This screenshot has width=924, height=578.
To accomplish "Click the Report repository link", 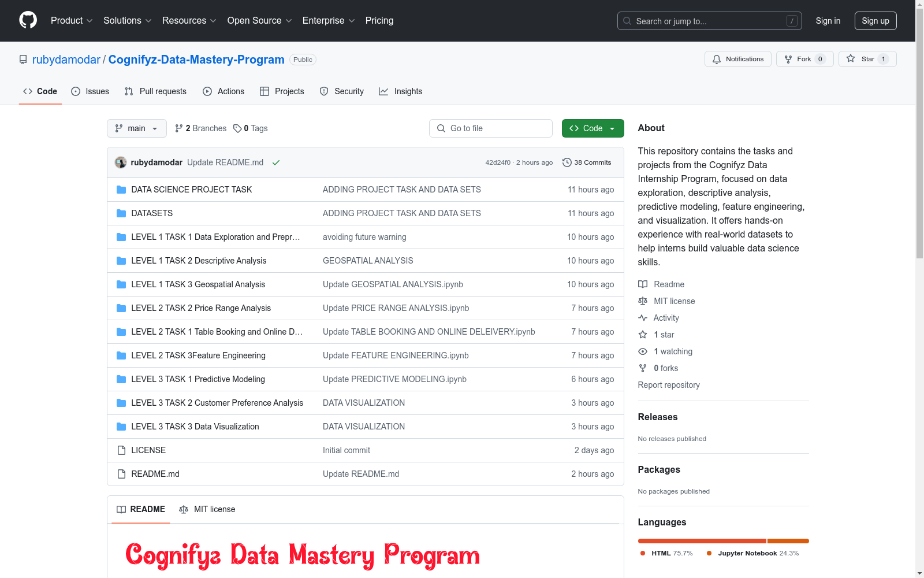I will [669, 385].
